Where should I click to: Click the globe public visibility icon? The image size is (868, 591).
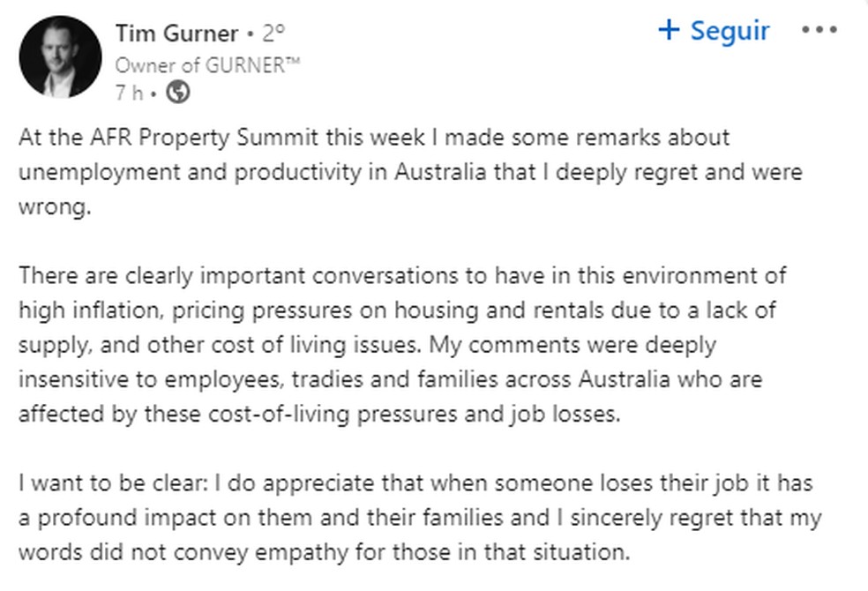point(178,91)
